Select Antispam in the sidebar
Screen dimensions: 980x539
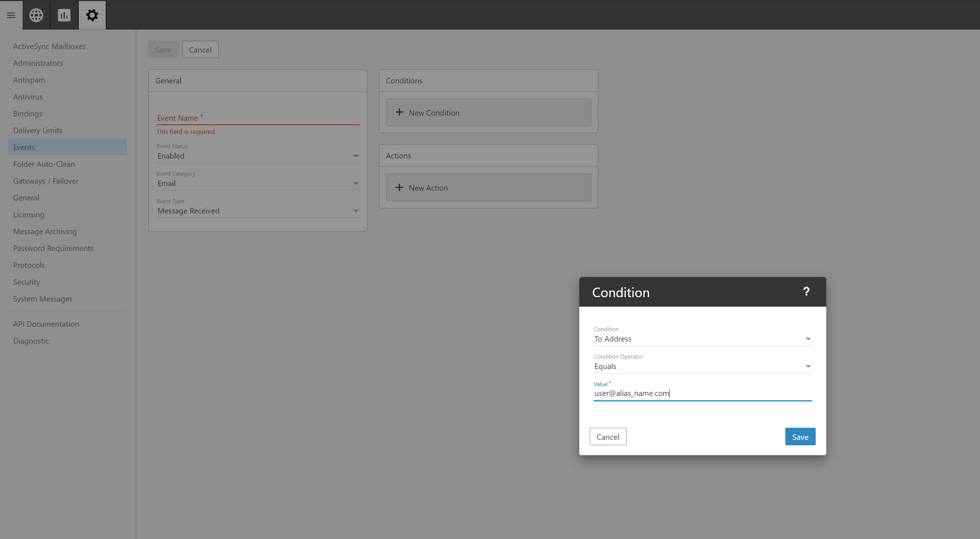click(29, 80)
